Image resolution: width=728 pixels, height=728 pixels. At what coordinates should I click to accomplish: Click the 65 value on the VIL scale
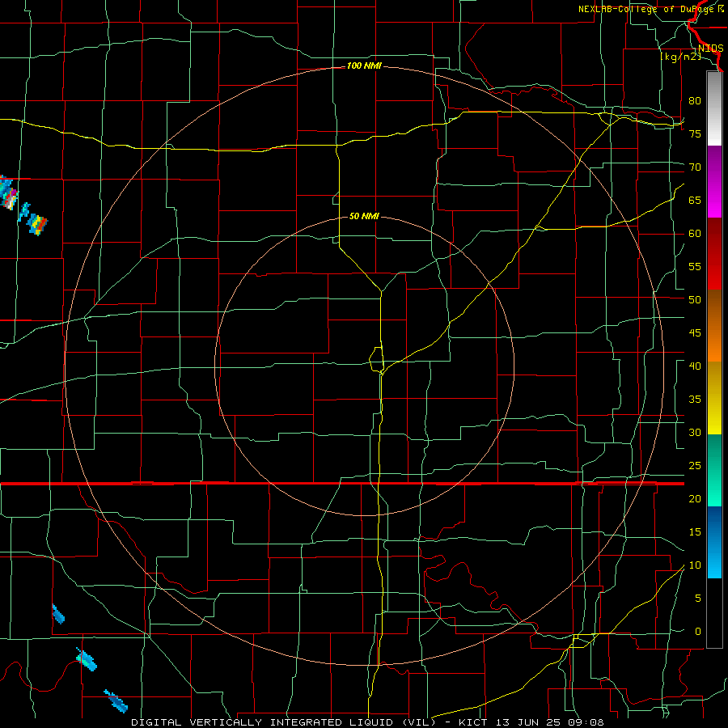click(695, 200)
